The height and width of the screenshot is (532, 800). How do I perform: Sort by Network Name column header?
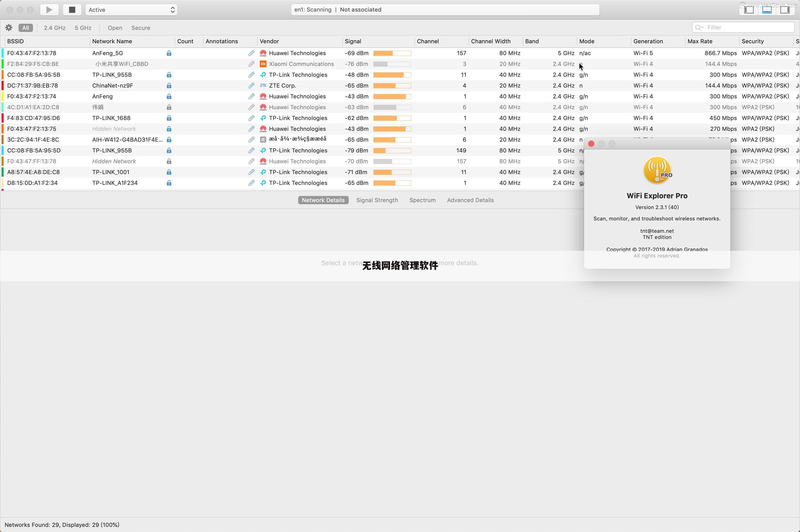point(112,41)
